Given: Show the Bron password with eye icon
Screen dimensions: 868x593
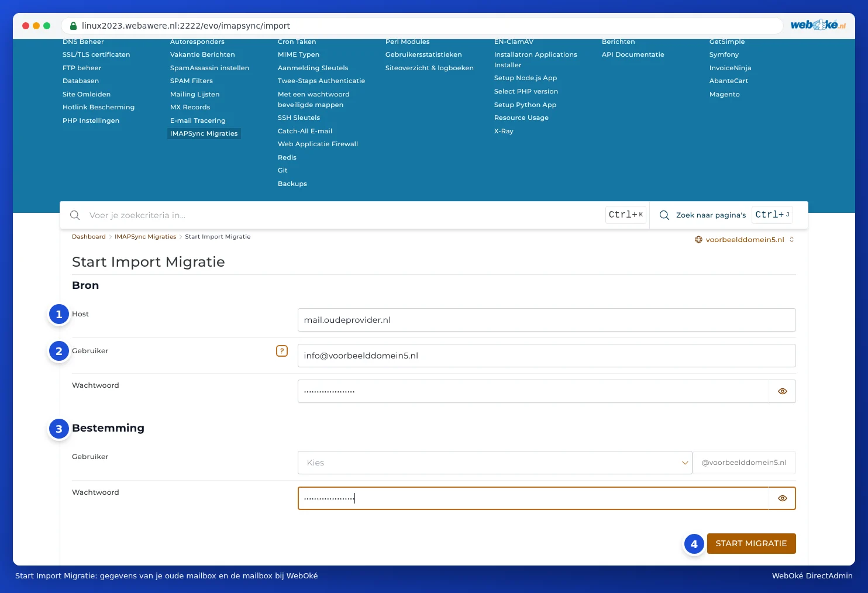Looking at the screenshot, I should coord(783,391).
